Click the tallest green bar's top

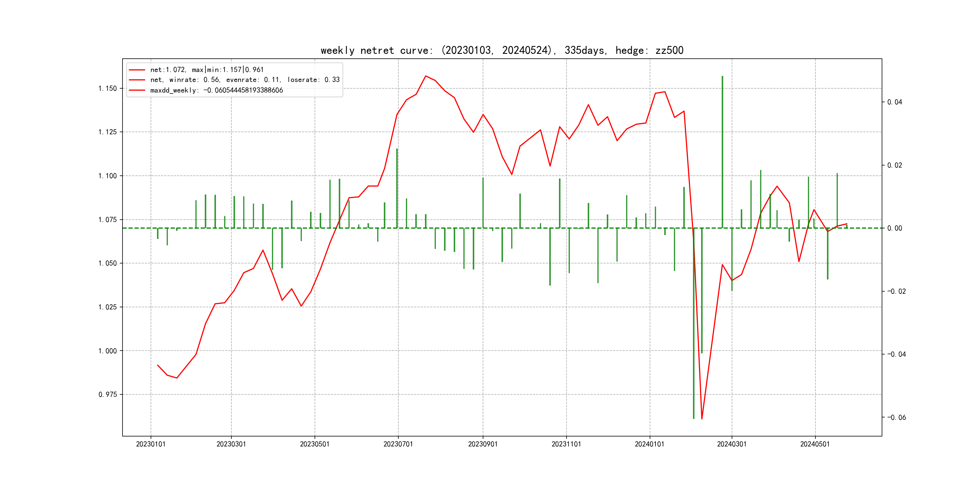[722, 77]
